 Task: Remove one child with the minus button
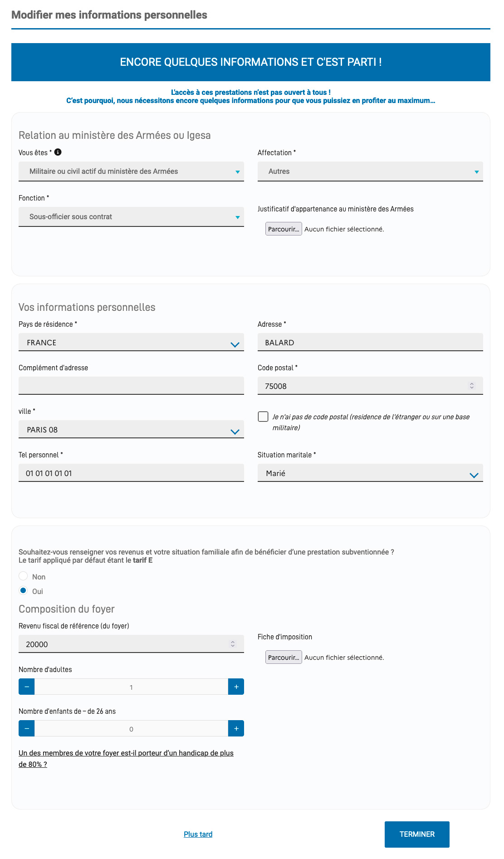point(27,728)
